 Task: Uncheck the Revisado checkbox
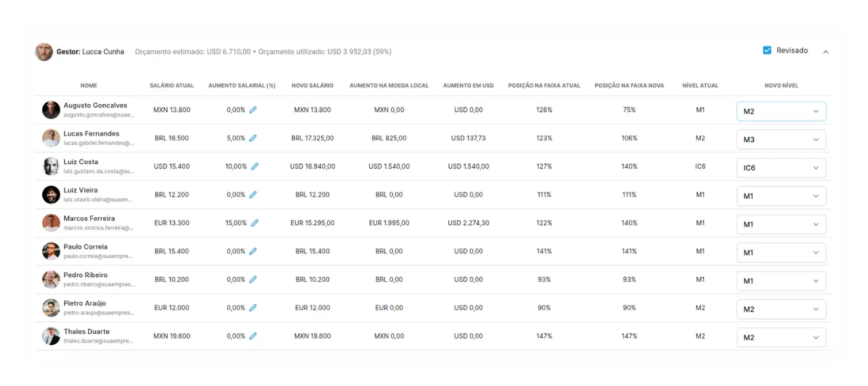tap(767, 51)
